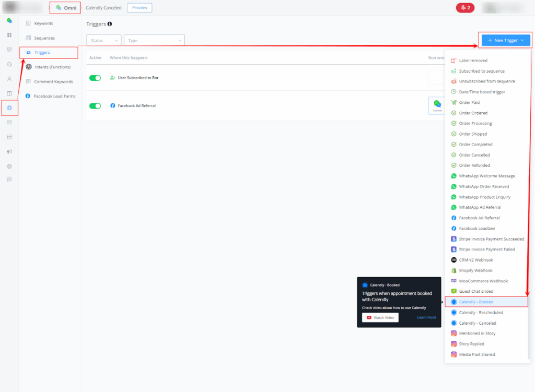This screenshot has width=535, height=392.
Task: Click the megaphone broadcast icon in sidebar
Action: [9, 151]
